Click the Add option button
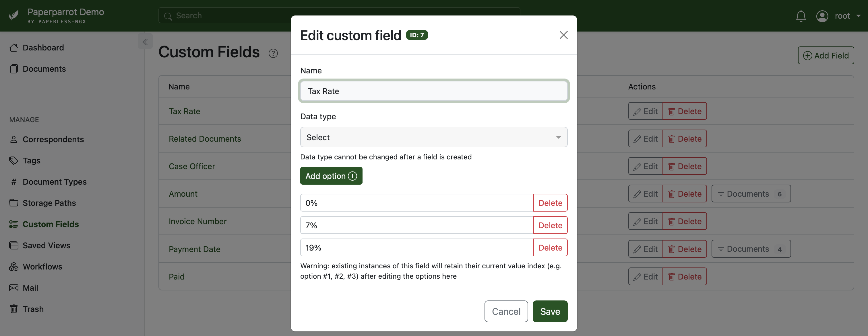This screenshot has width=868, height=336. 331,175
